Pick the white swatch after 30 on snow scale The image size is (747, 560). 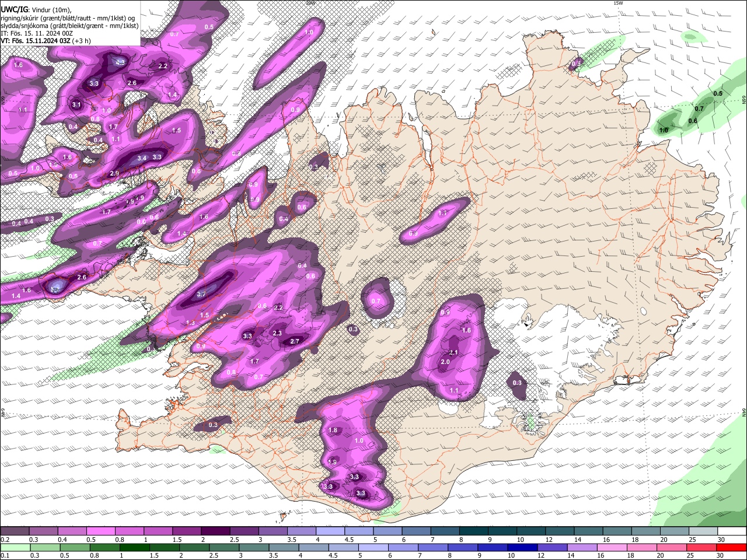tap(731, 531)
